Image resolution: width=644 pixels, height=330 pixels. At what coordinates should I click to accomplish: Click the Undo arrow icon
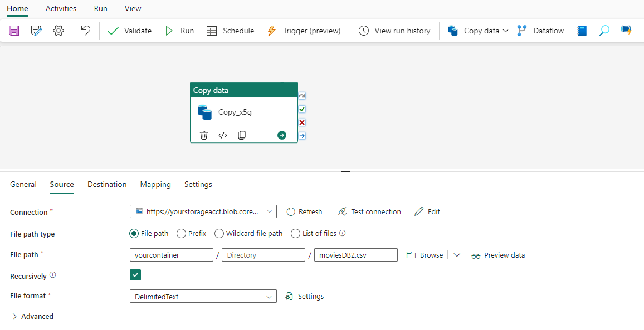tap(85, 31)
